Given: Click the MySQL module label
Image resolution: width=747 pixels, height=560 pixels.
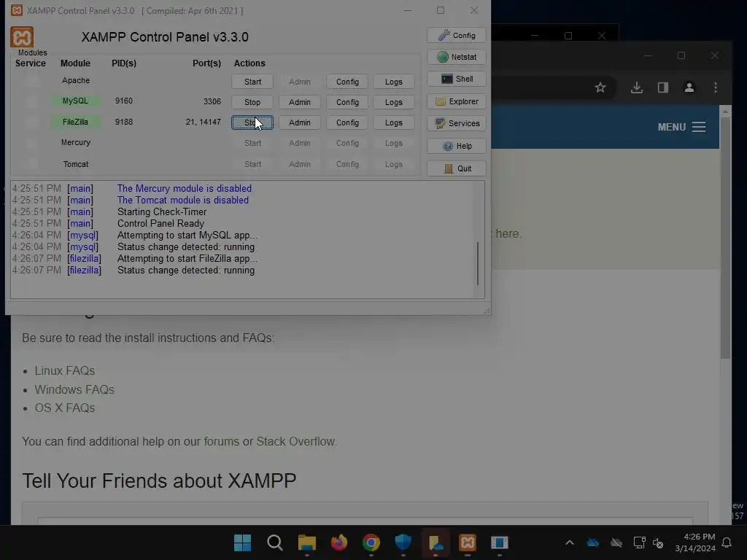Looking at the screenshot, I should coord(75,101).
